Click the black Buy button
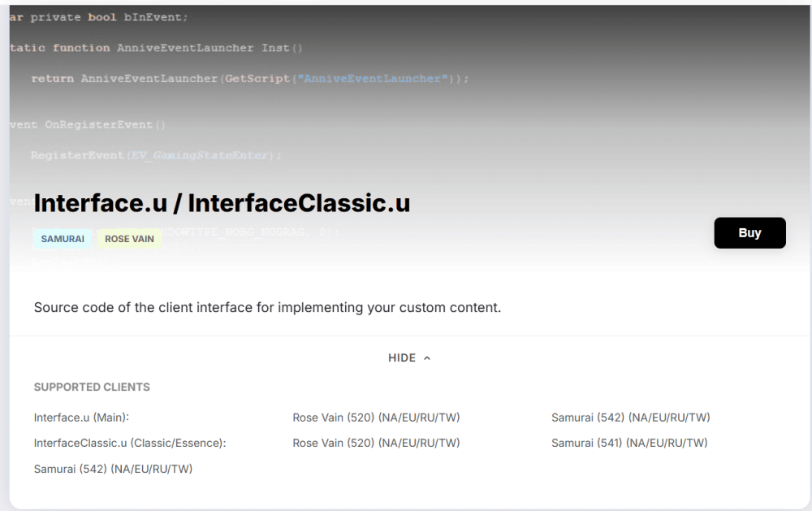 [749, 233]
